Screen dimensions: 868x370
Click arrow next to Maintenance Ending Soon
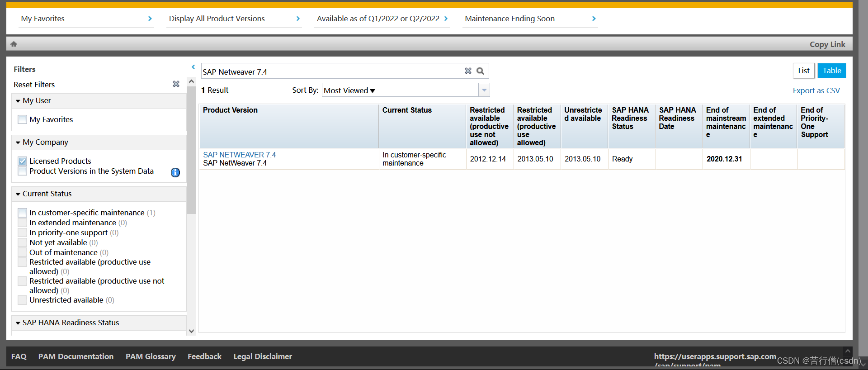[594, 19]
